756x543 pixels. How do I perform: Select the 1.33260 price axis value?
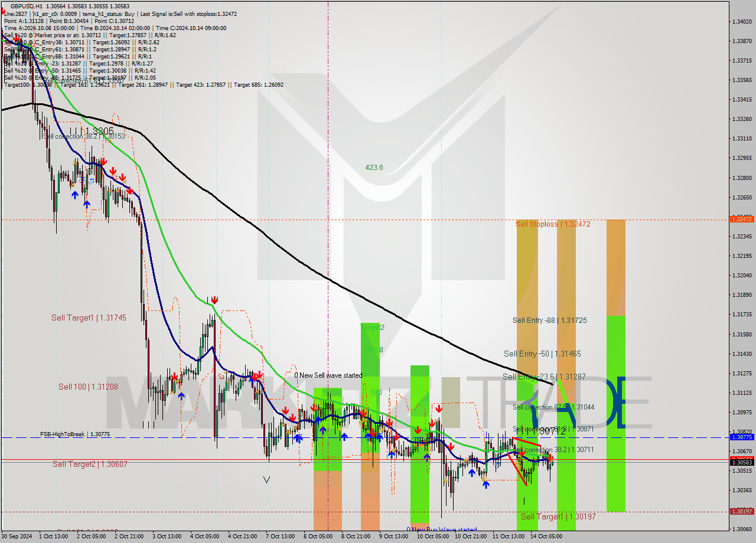(742, 119)
